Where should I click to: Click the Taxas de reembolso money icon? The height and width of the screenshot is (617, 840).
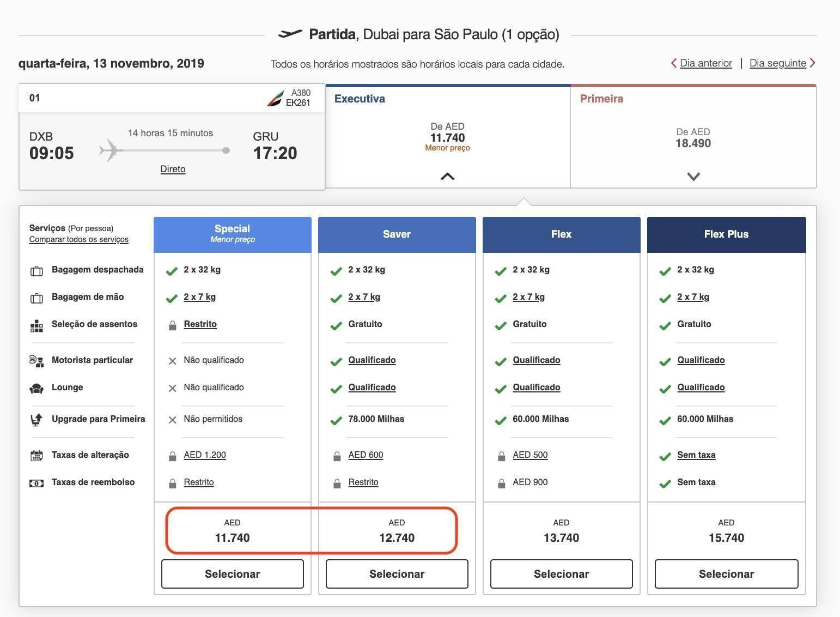(36, 483)
